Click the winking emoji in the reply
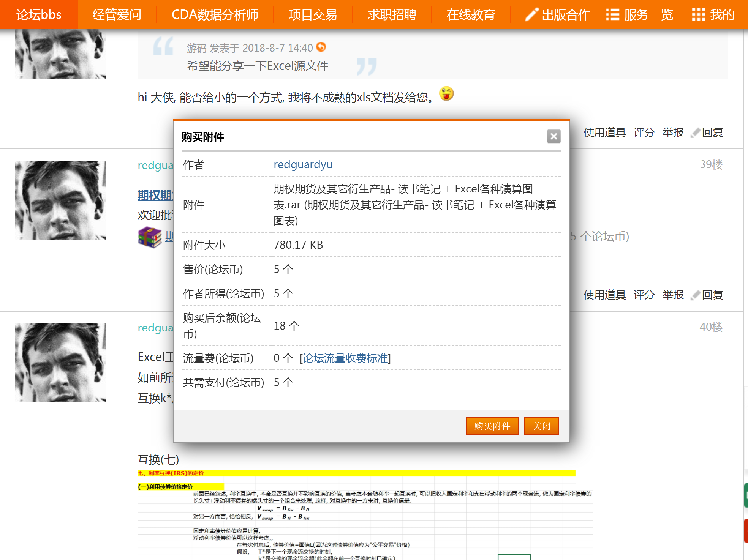Image resolution: width=748 pixels, height=560 pixels. click(x=446, y=94)
